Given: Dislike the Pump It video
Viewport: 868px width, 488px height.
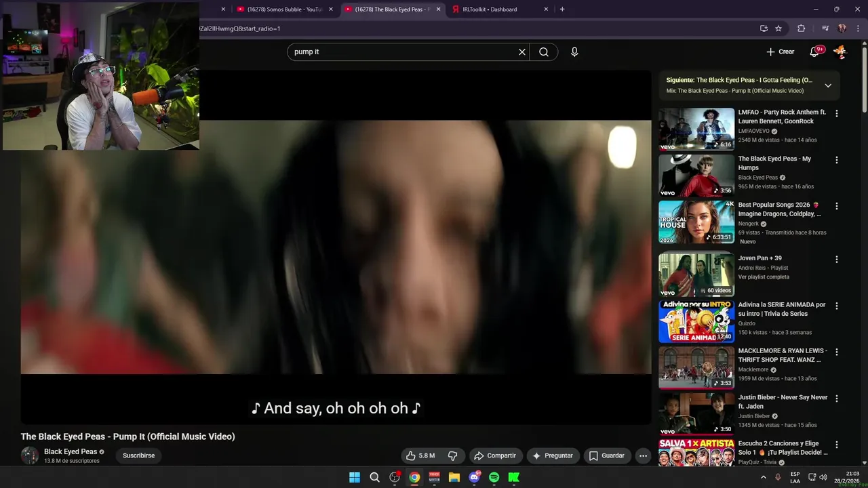Looking at the screenshot, I should pos(453,456).
